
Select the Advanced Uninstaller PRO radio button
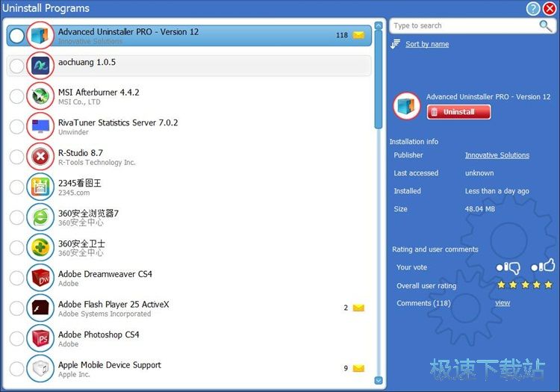(16, 36)
